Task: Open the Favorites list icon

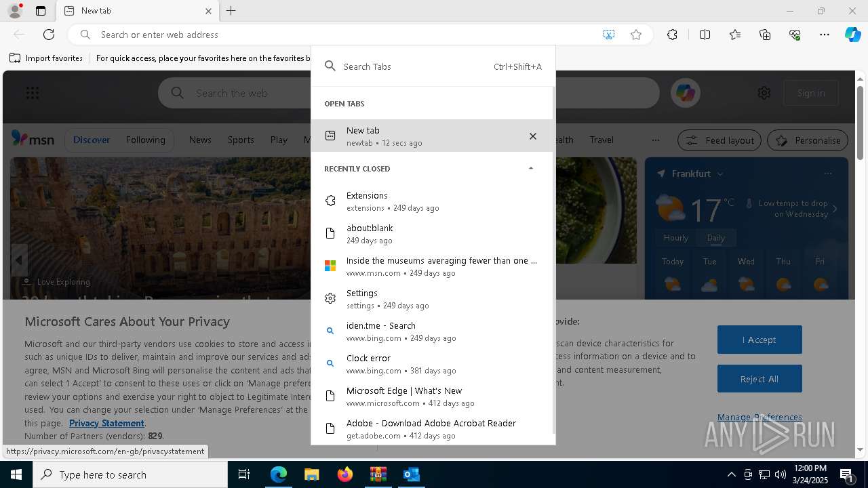Action: tap(735, 35)
